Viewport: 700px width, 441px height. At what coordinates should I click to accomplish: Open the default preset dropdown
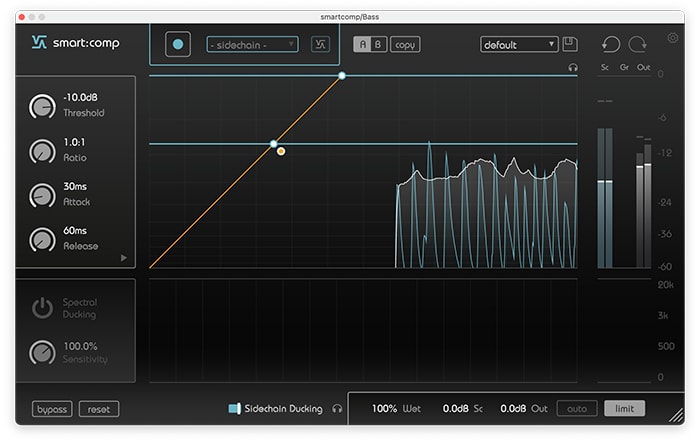(x=519, y=45)
